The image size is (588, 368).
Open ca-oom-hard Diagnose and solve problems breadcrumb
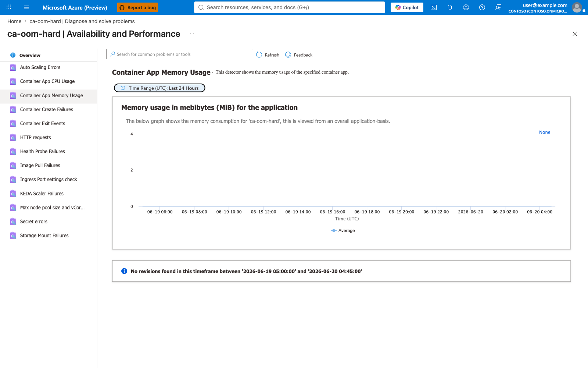(82, 21)
